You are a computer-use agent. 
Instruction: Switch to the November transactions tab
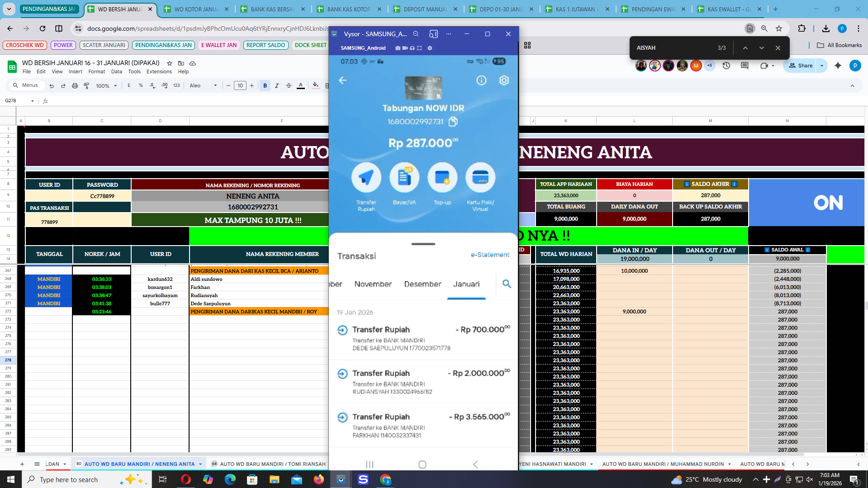[x=373, y=284]
